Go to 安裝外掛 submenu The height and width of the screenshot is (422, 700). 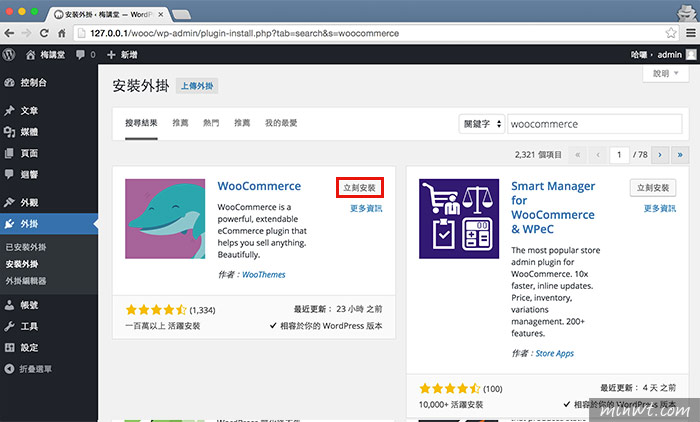coord(22,264)
